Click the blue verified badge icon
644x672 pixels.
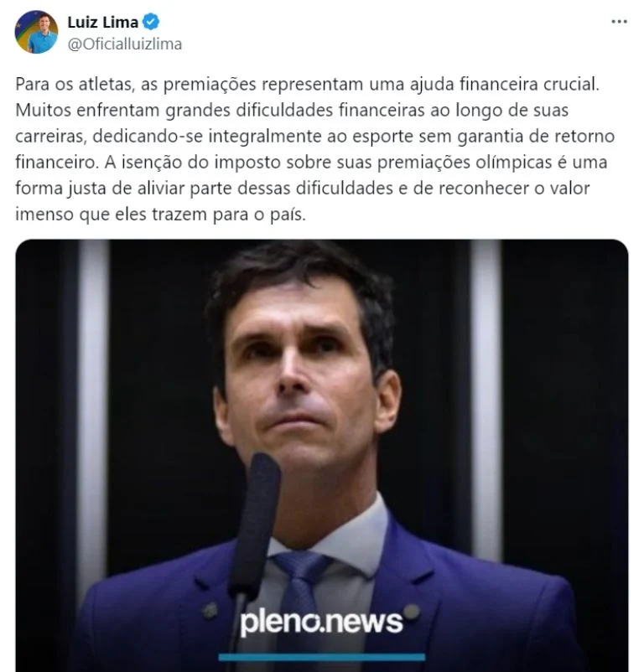(151, 22)
